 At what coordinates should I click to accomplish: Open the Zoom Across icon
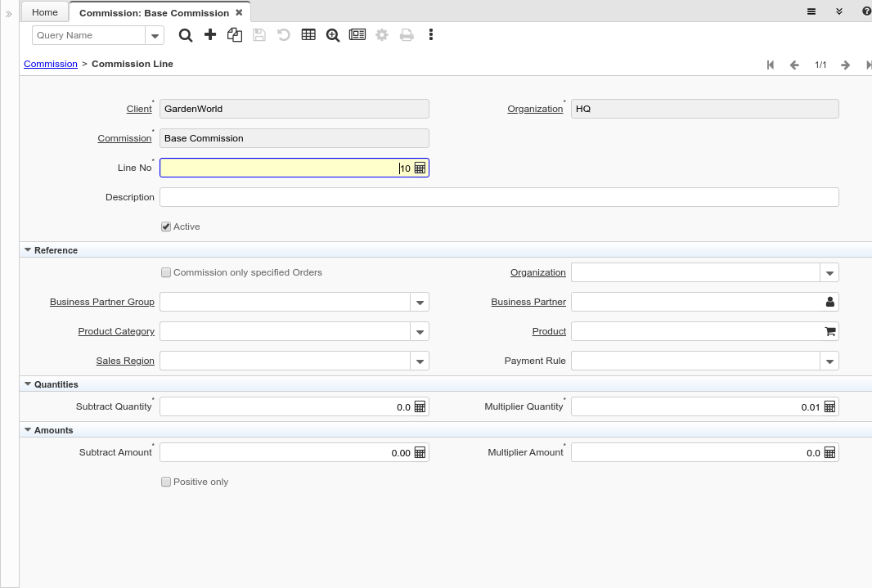[x=333, y=35]
